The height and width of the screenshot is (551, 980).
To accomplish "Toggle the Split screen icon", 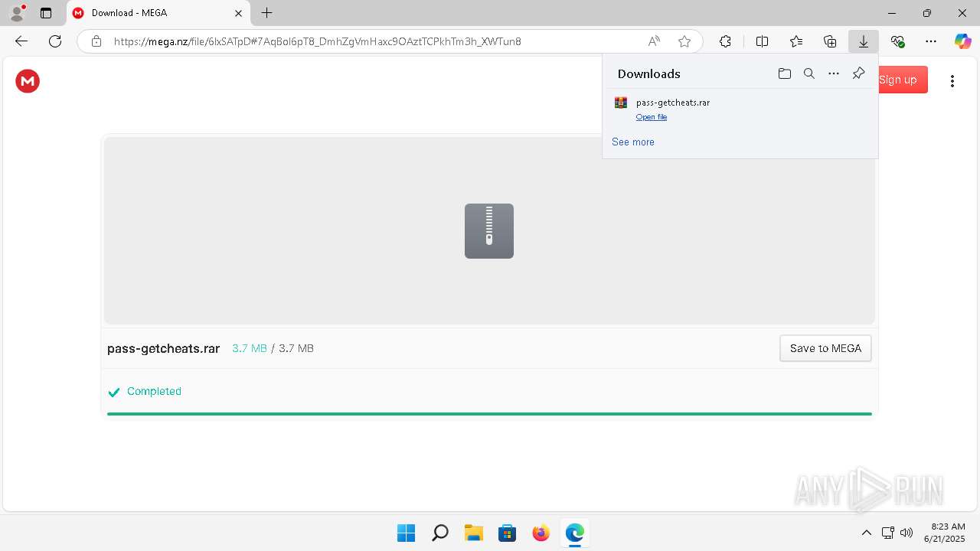I will point(762,41).
